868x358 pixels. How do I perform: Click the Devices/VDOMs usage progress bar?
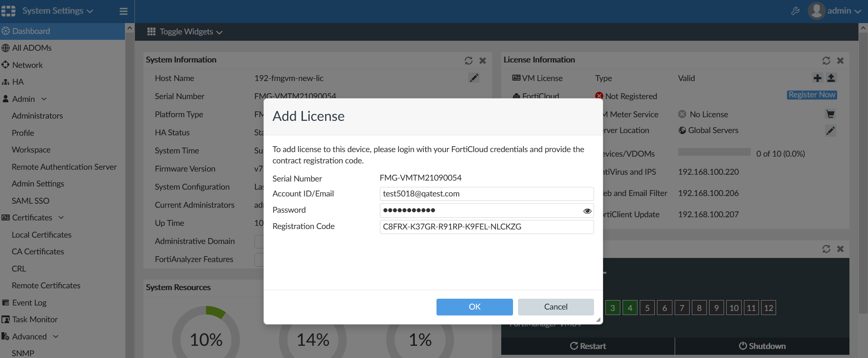coord(714,153)
